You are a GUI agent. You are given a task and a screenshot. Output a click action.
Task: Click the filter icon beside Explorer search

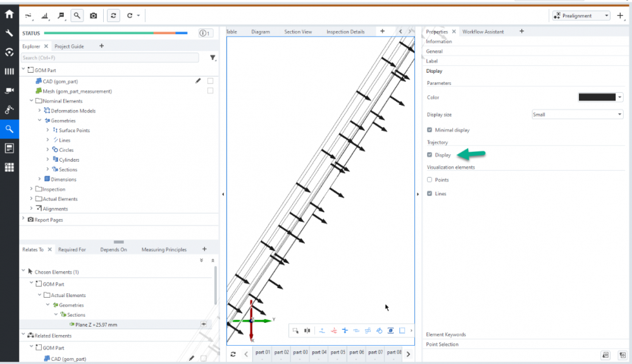[x=213, y=58]
